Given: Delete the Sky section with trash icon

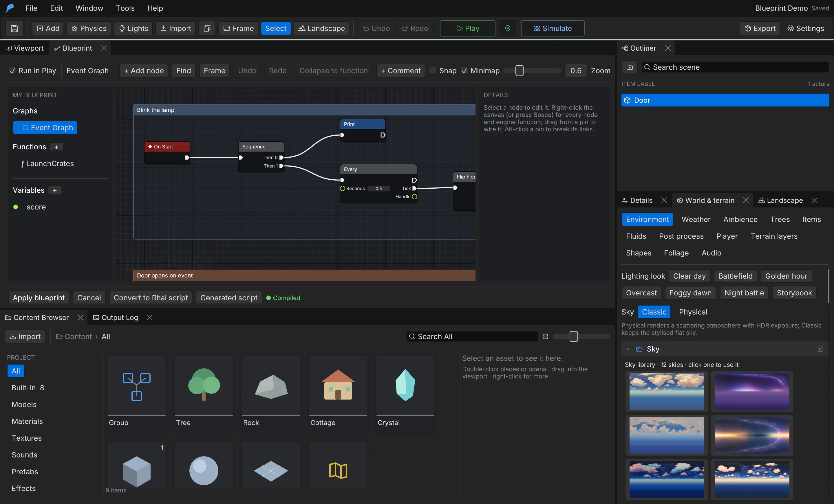Looking at the screenshot, I should 820,349.
